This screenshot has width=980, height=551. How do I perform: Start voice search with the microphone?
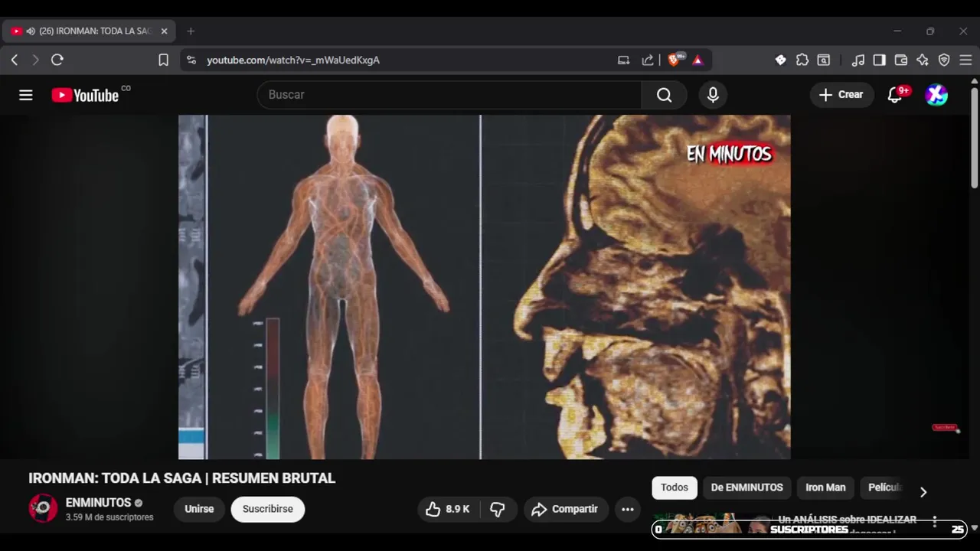tap(713, 95)
